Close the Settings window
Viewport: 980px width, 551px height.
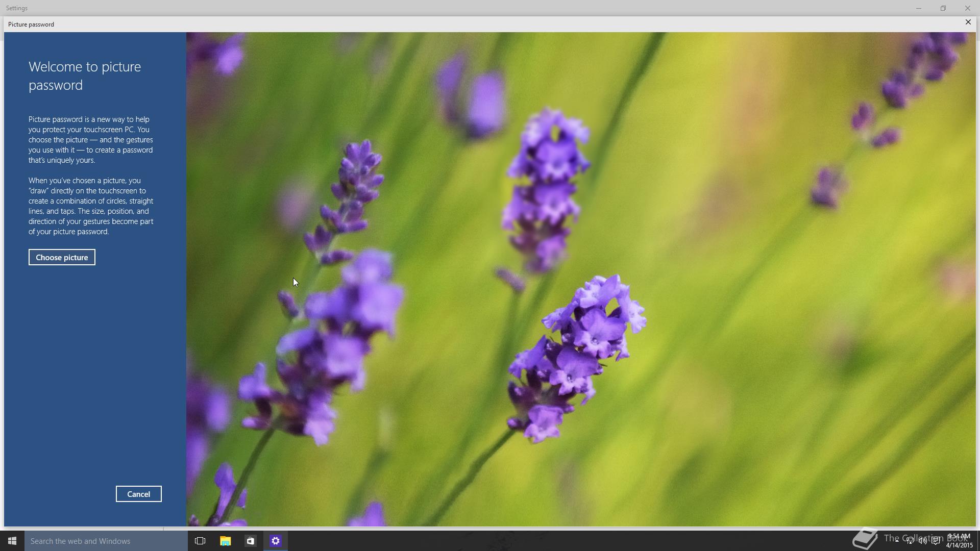tap(967, 8)
